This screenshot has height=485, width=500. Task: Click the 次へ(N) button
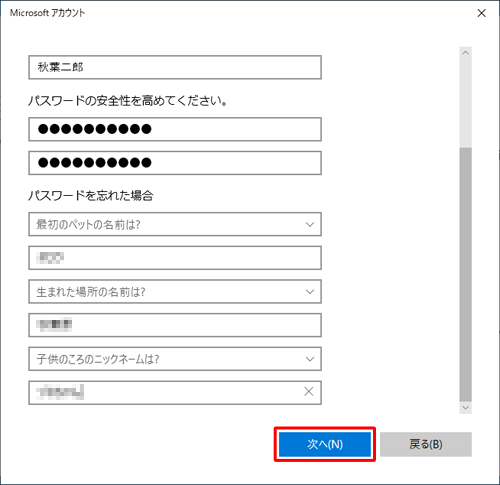point(325,444)
